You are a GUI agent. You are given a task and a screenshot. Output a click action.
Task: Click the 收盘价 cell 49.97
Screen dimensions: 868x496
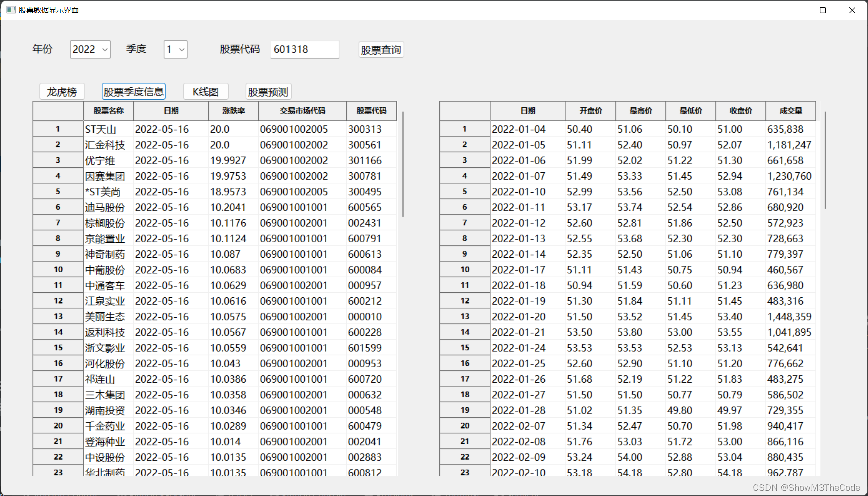741,410
